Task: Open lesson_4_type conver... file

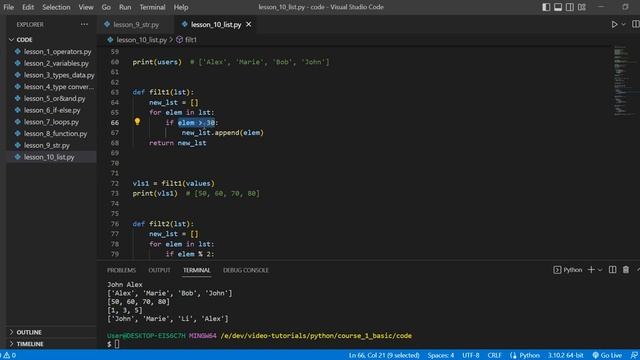Action: tap(58, 87)
